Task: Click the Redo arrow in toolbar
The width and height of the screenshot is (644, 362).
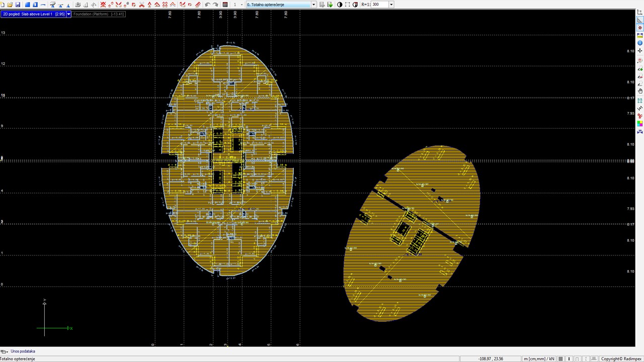Action: pos(215,5)
